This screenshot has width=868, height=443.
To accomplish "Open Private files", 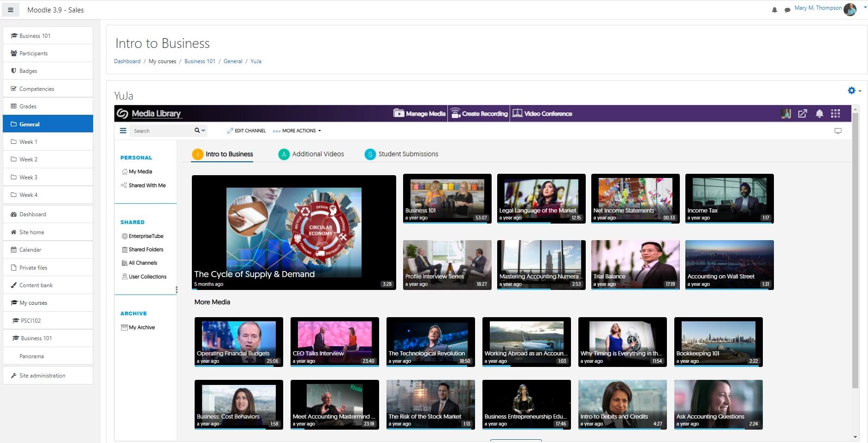I will tap(48, 268).
